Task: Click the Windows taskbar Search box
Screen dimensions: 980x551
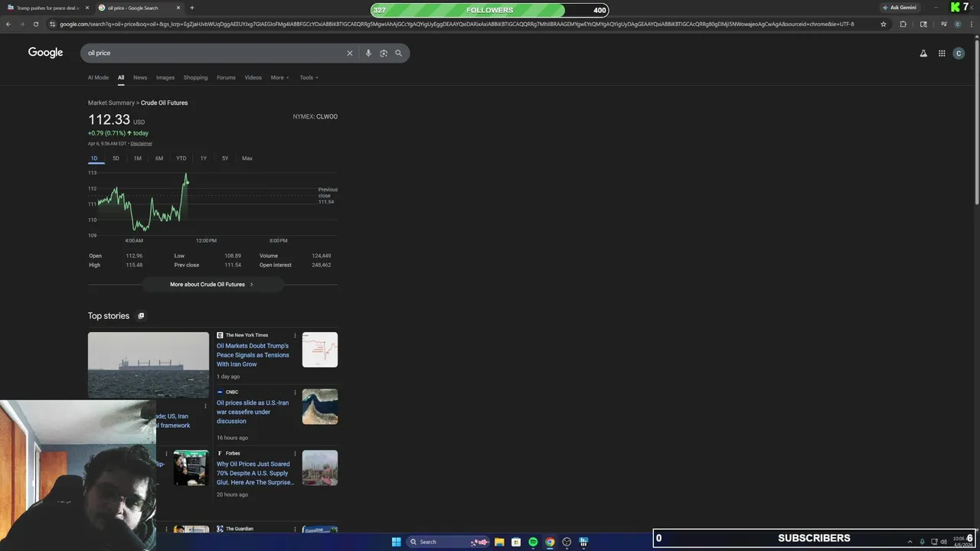Action: tap(448, 542)
